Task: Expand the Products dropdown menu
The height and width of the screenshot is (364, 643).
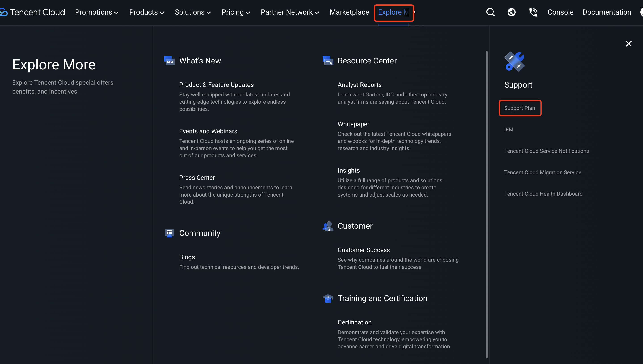Action: 146,12
